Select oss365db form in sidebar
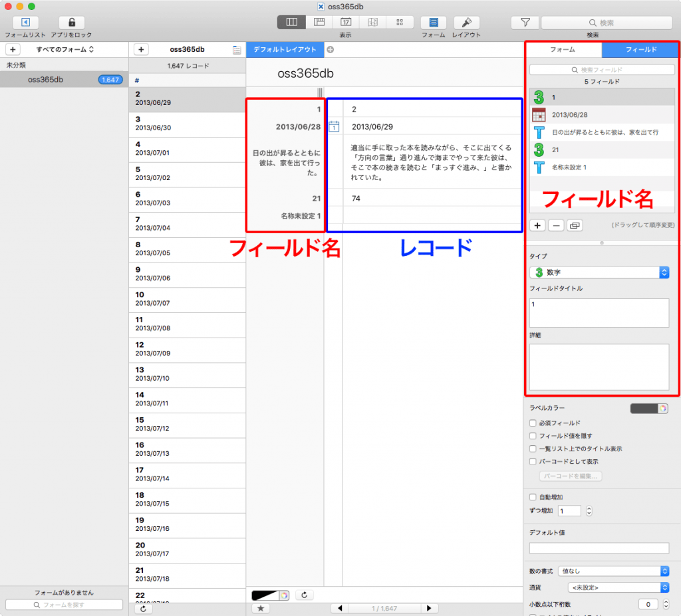This screenshot has width=681, height=616. point(65,80)
